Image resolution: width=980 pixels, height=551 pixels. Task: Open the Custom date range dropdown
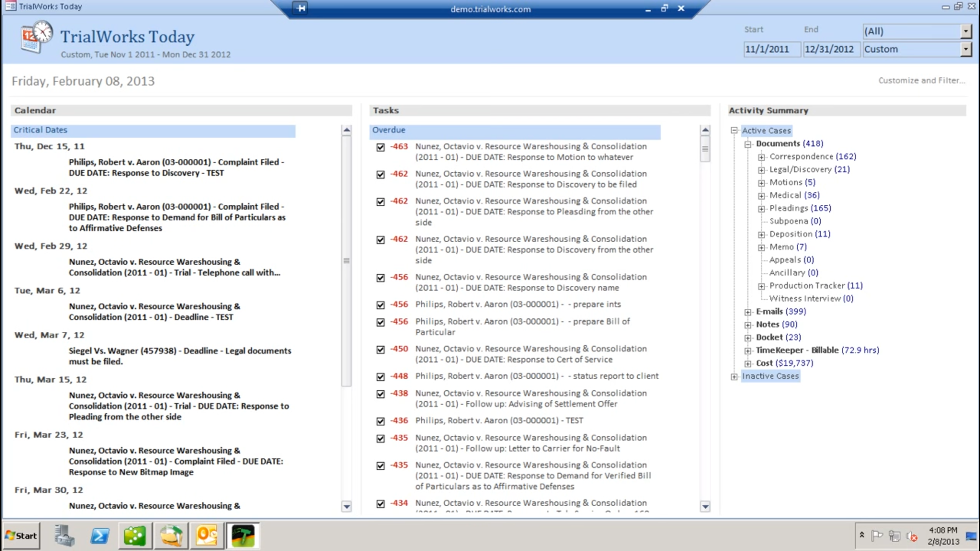click(966, 49)
